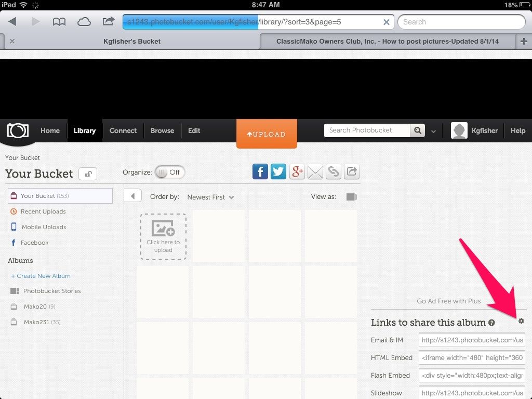532x399 pixels.
Task: Go back with Safari back arrow
Action: click(x=12, y=22)
